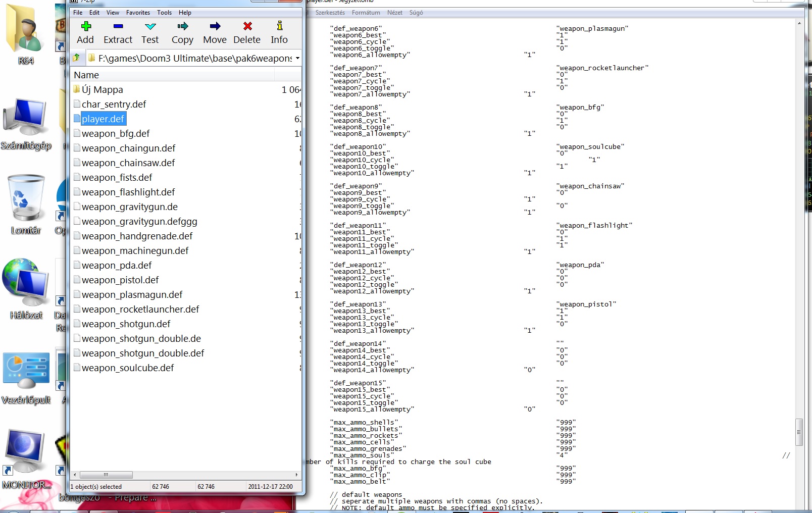Open the address path dropdown arrow
The width and height of the screenshot is (812, 513).
[x=297, y=58]
